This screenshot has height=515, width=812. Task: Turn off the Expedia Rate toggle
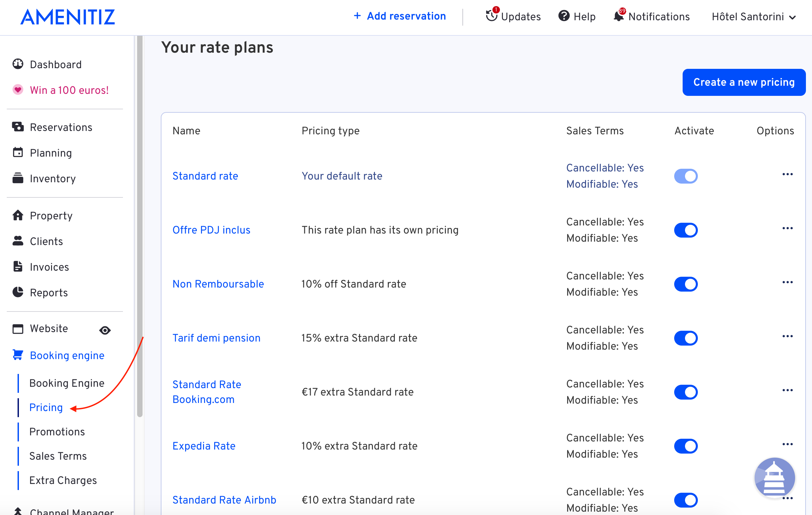[686, 446]
